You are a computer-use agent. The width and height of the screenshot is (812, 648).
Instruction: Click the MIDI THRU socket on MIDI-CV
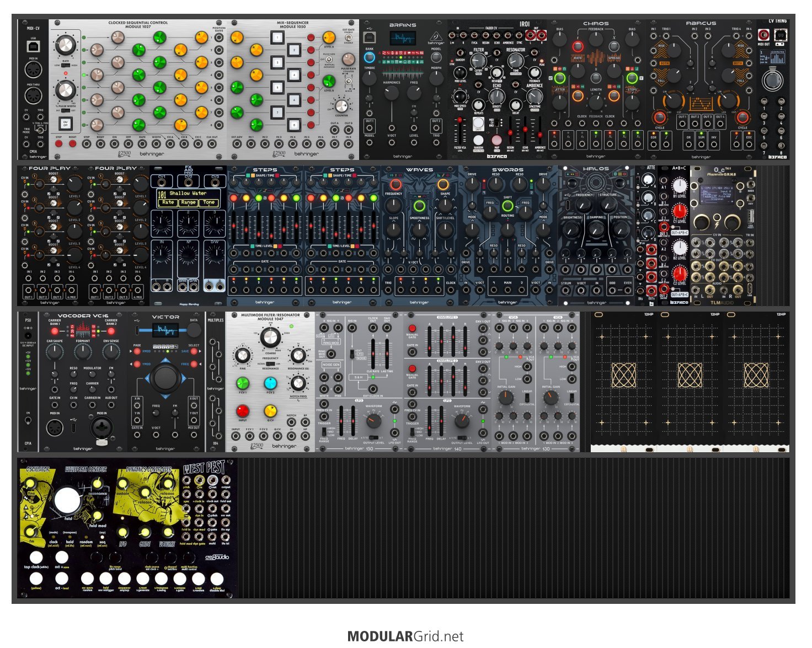(33, 95)
